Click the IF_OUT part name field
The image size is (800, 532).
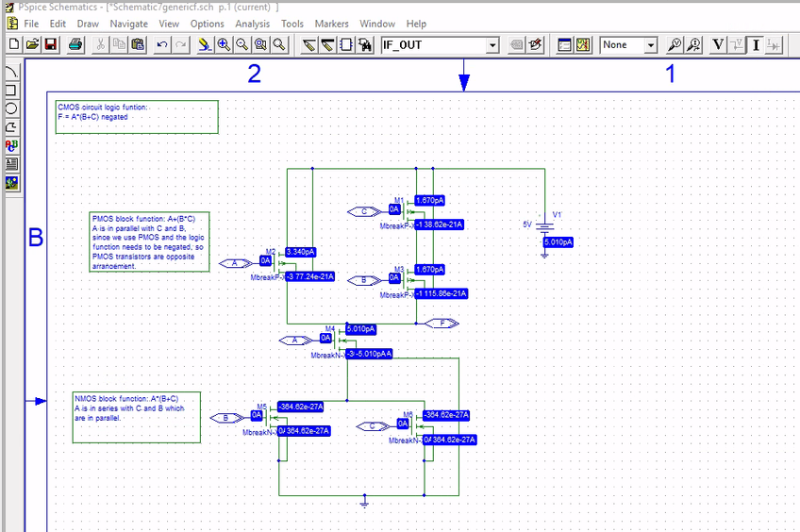[432, 44]
